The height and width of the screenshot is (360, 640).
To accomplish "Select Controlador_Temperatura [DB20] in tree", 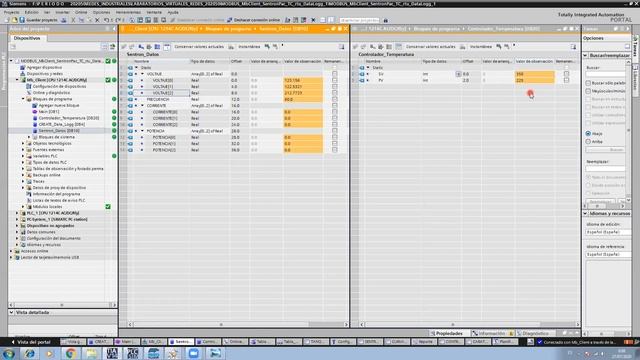I will point(69,118).
